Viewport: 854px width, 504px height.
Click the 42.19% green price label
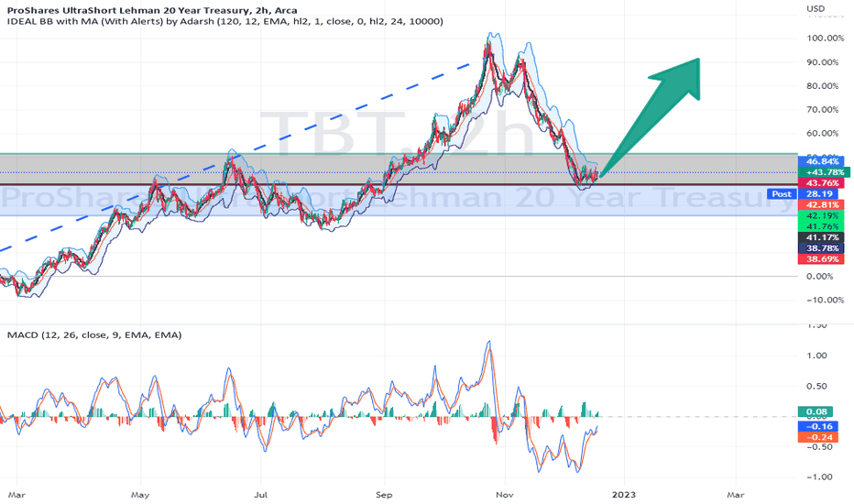[x=822, y=215]
